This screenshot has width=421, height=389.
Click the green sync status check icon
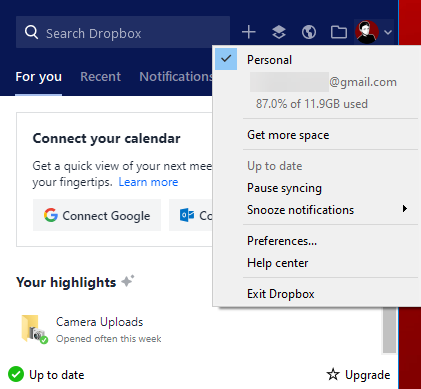point(16,374)
